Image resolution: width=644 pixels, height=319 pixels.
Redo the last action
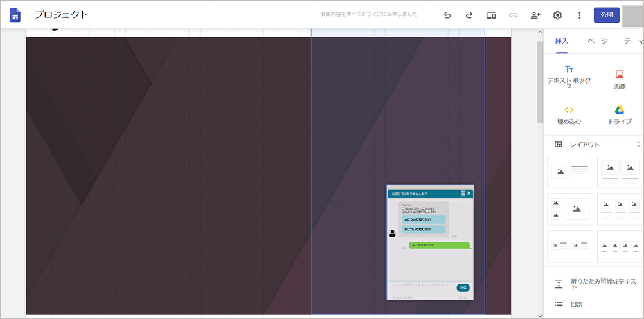469,15
